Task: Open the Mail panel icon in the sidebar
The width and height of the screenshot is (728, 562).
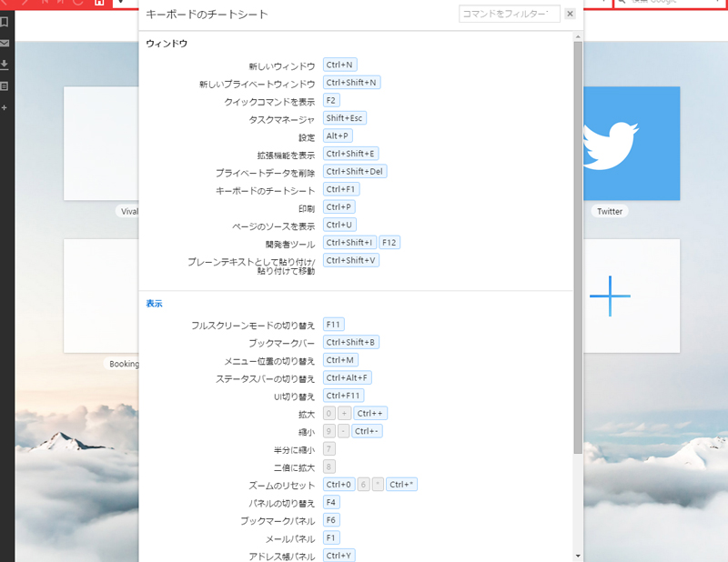Action: tap(5, 43)
